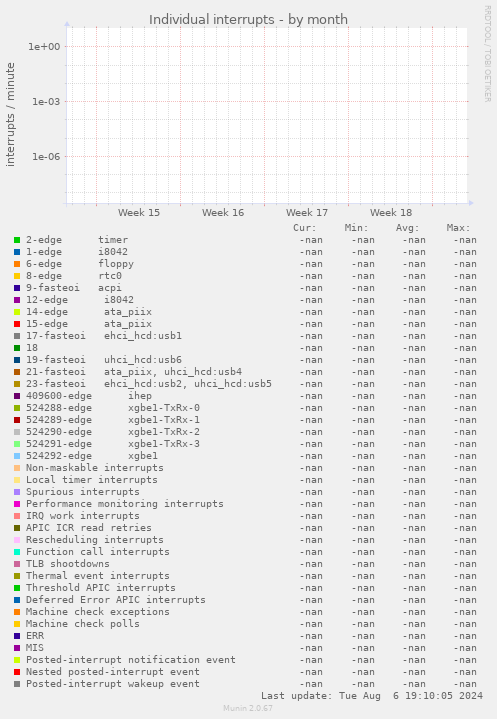Select the Machine check exceptions label

98,612
